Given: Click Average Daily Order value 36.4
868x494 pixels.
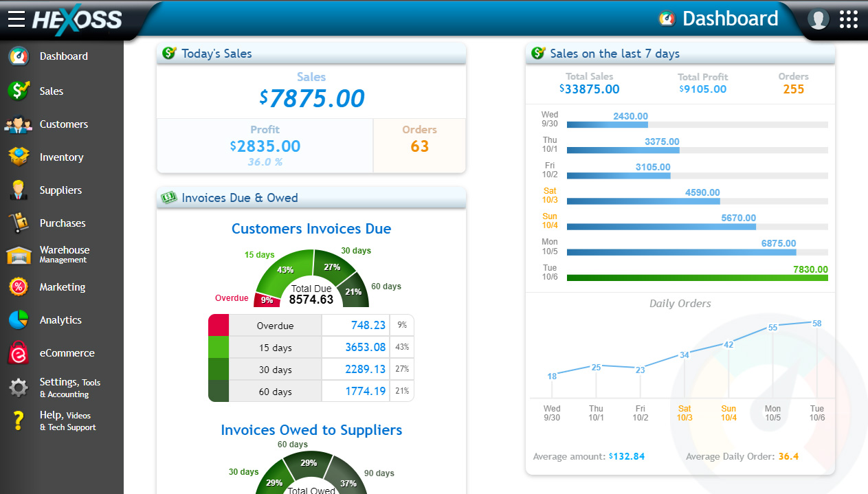Looking at the screenshot, I should pos(788,456).
